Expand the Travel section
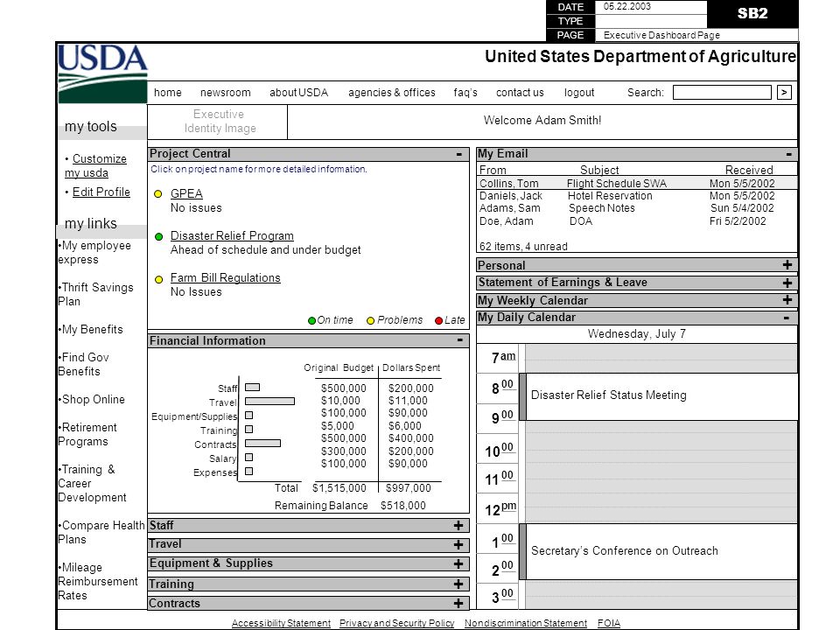The width and height of the screenshot is (840, 630). [x=458, y=545]
